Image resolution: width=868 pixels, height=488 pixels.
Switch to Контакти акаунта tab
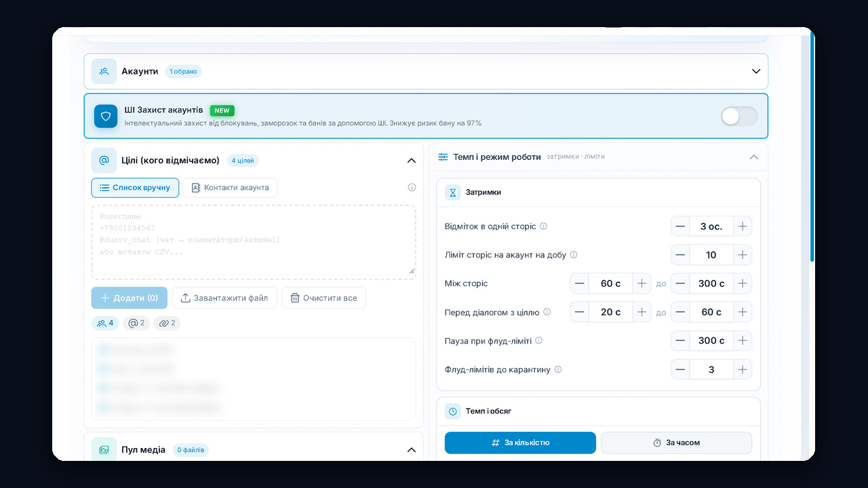(230, 188)
